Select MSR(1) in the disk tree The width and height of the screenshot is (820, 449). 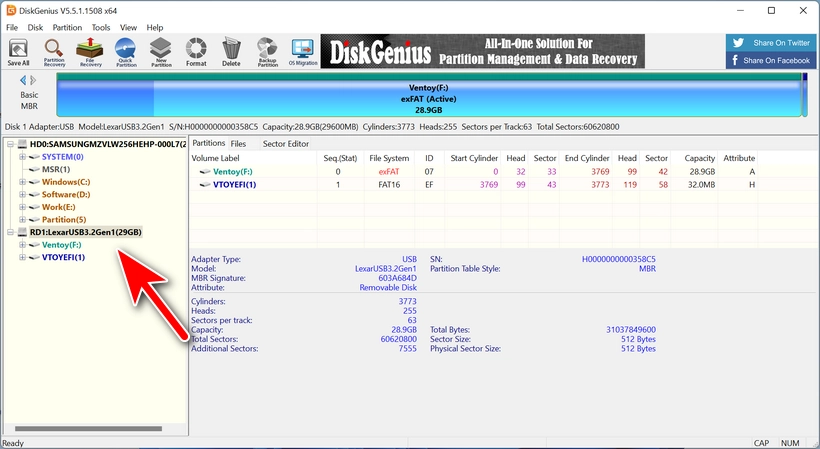click(x=56, y=169)
